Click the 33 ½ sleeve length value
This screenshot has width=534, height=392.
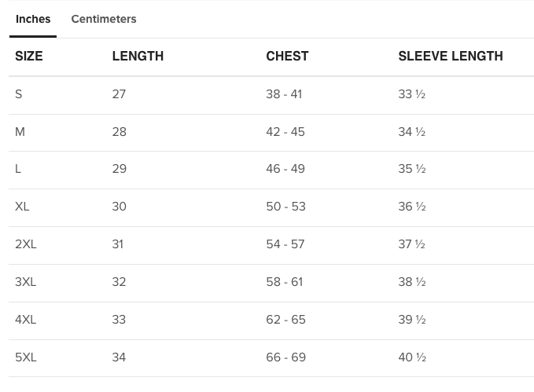[412, 94]
